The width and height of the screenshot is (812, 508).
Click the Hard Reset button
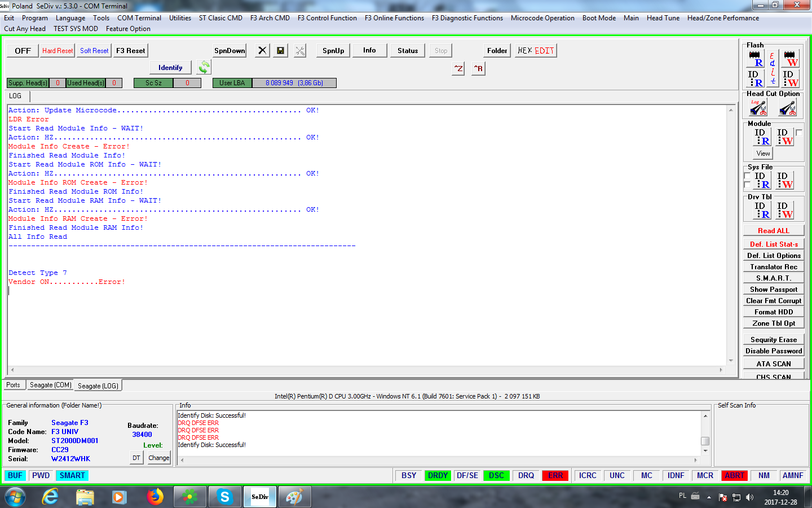tap(58, 51)
